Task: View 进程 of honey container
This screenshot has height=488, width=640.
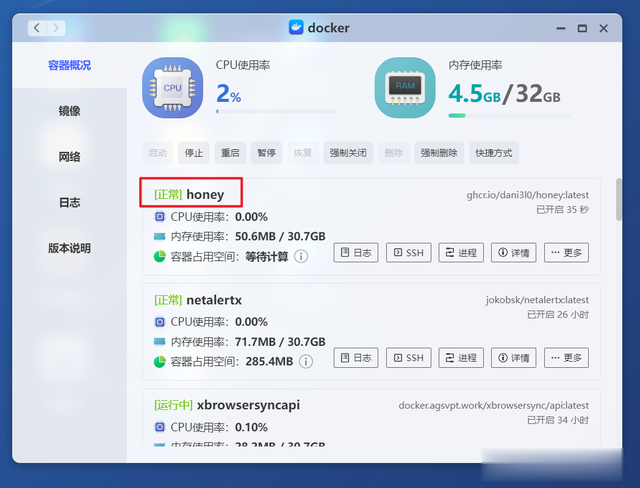Action: tap(461, 253)
